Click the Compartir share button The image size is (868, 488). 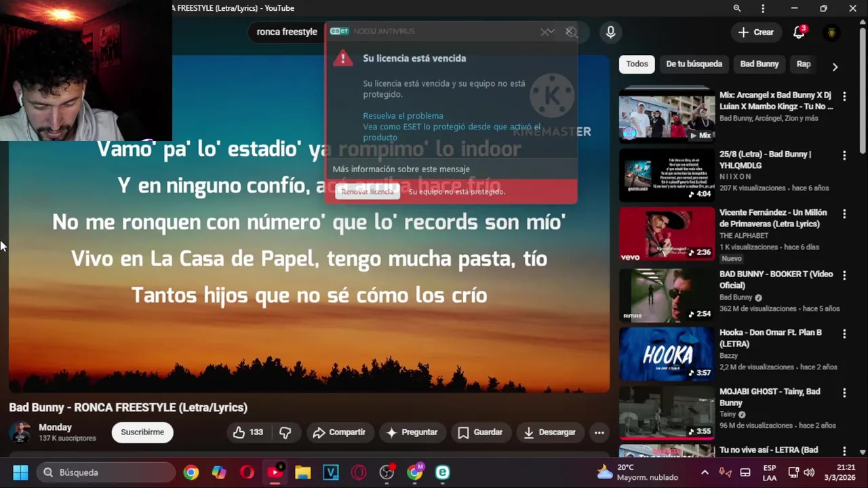pyautogui.click(x=339, y=432)
